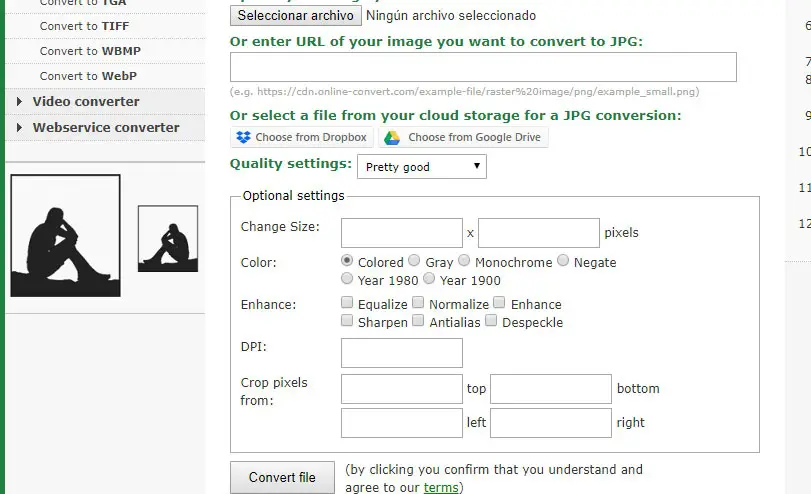Click the Seleccionar archivo button

(x=295, y=15)
